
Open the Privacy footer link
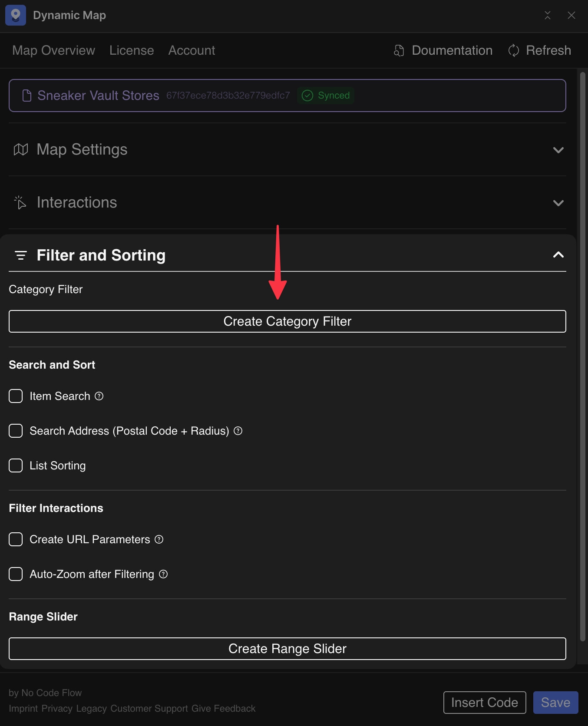[x=57, y=709]
